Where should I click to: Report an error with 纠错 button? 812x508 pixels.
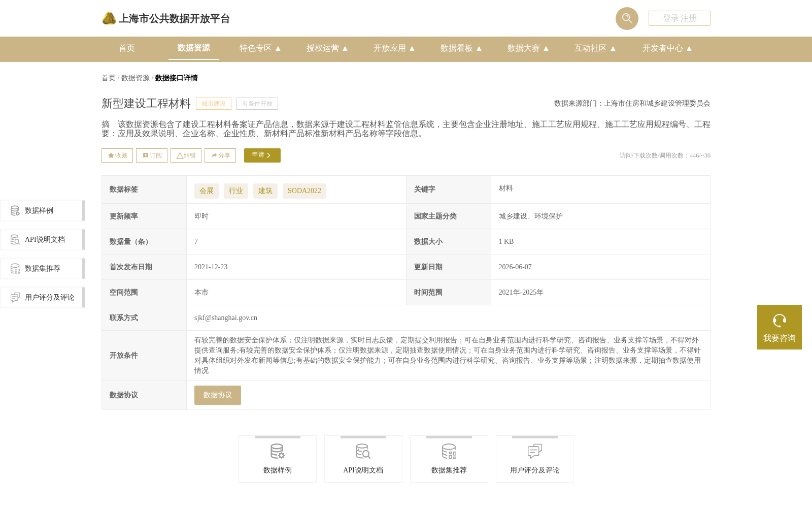186,155
